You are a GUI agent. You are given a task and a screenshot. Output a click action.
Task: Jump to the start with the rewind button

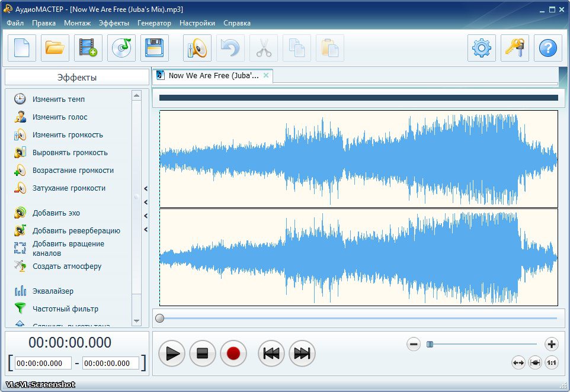(x=271, y=353)
